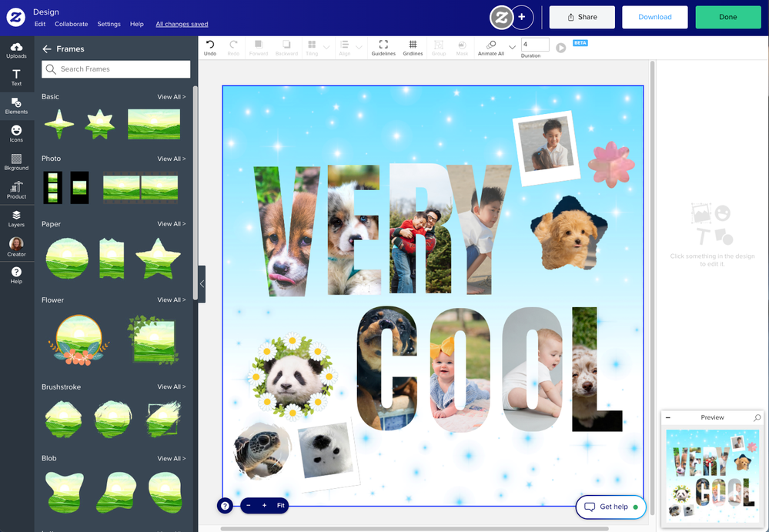Collapse the left side panel

(x=202, y=284)
